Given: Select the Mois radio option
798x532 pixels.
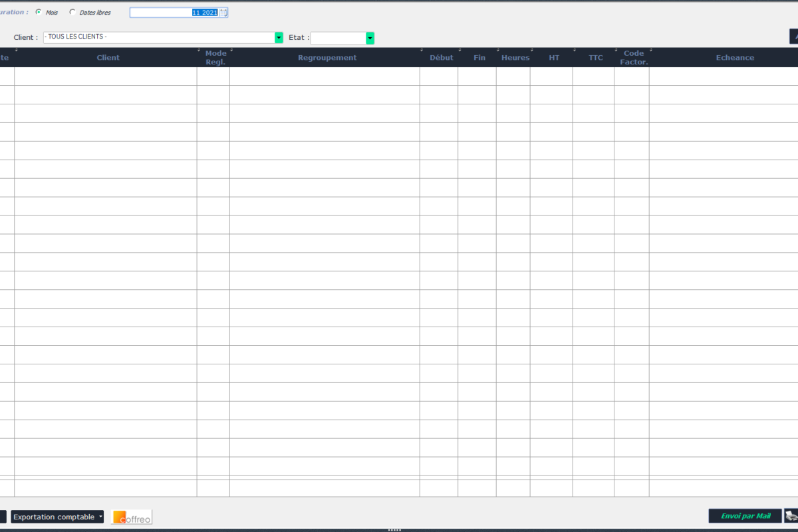Looking at the screenshot, I should pos(39,12).
